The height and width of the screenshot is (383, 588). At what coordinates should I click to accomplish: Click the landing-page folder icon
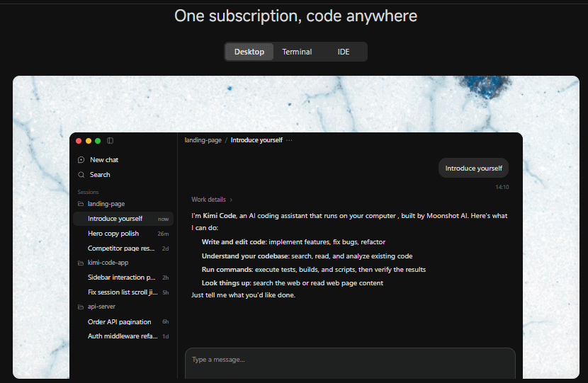(x=81, y=204)
